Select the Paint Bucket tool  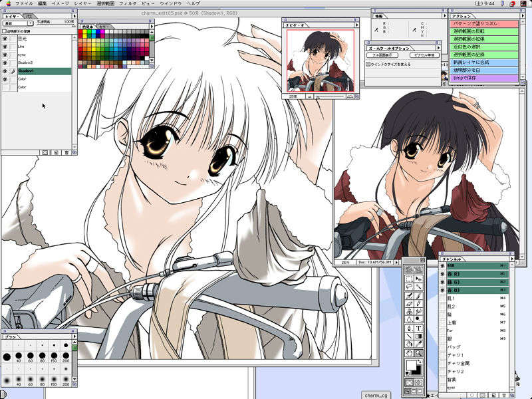(410, 344)
